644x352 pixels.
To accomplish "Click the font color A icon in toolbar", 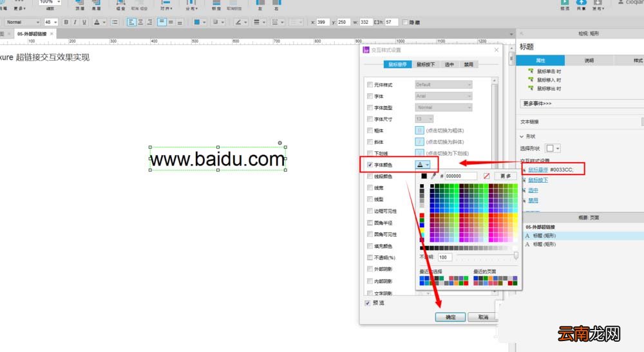I will [97, 22].
